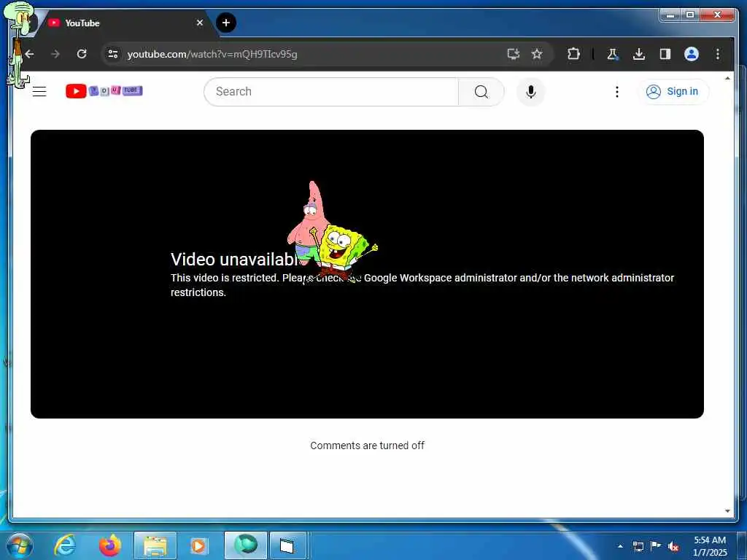Image resolution: width=747 pixels, height=560 pixels.
Task: Install app icon in address bar
Action: tap(513, 54)
